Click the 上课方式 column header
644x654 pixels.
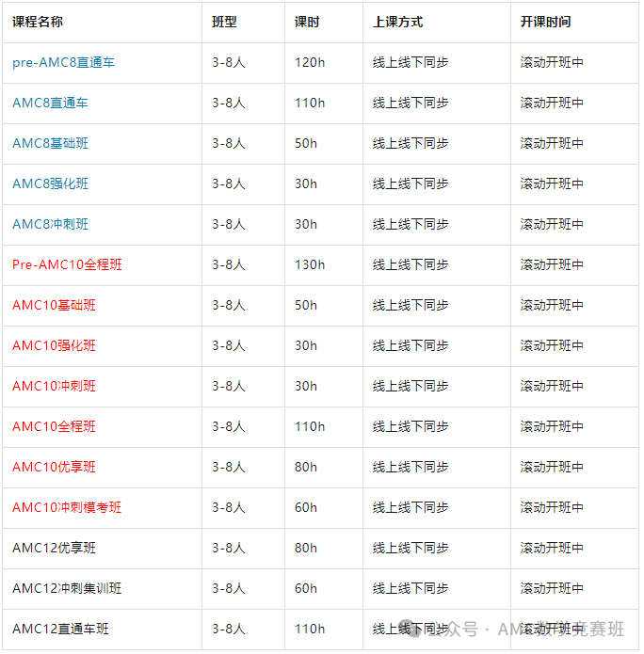pos(397,22)
